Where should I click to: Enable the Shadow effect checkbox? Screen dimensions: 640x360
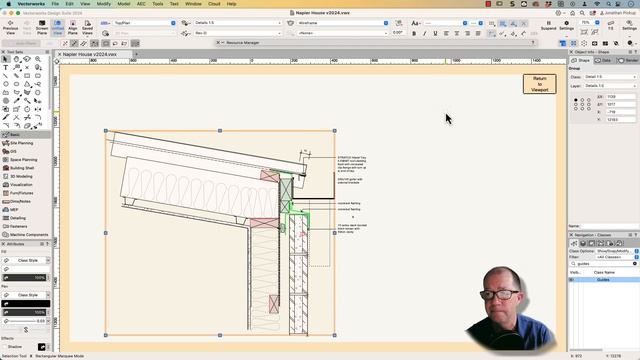pos(5,347)
